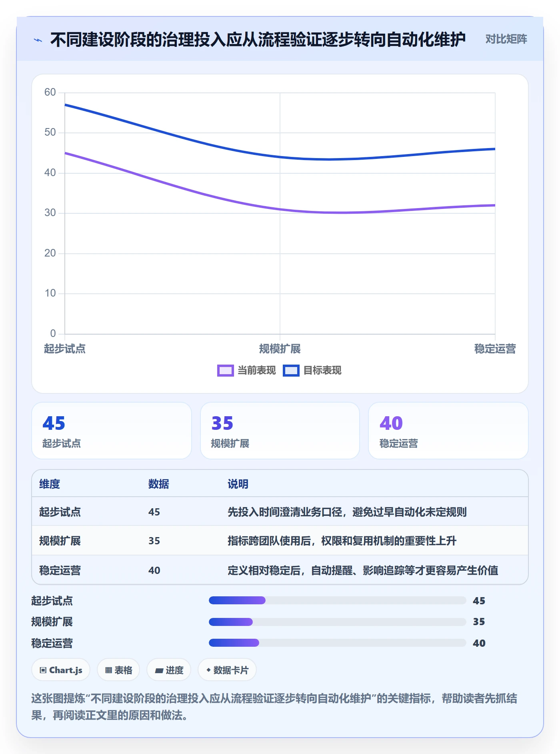Click the 稳定运营 x-axis label

(495, 349)
